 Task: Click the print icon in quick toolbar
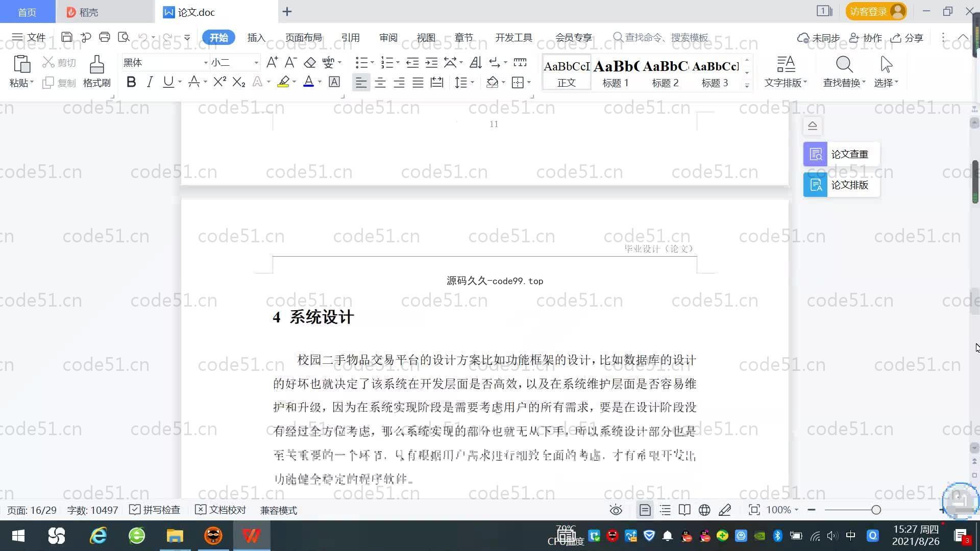coord(105,37)
